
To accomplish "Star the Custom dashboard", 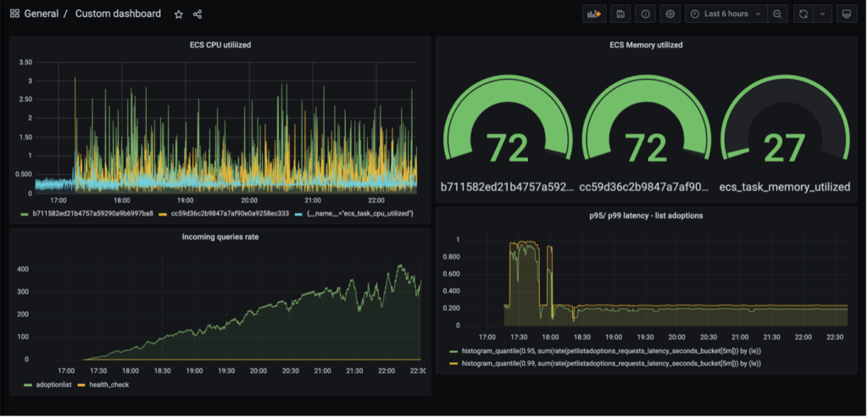I will pos(178,14).
